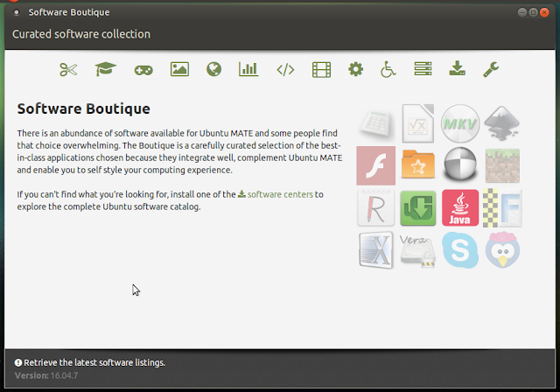Open the Office bar chart category

(248, 69)
